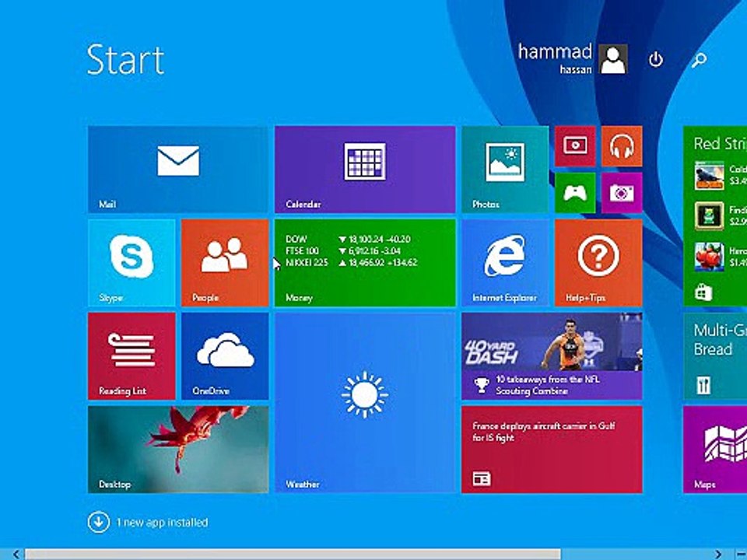The width and height of the screenshot is (747, 560).
Task: Open the red Video tile
Action: pyautogui.click(x=575, y=146)
